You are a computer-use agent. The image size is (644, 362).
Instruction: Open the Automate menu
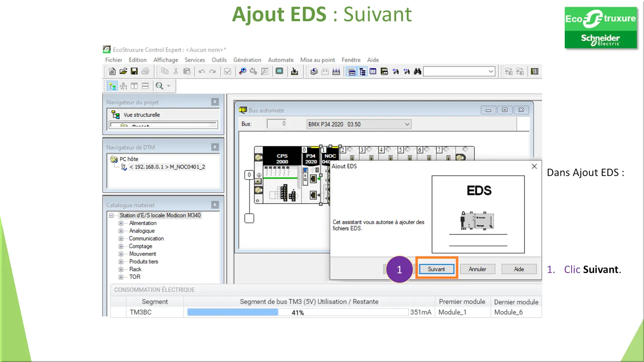coord(281,60)
